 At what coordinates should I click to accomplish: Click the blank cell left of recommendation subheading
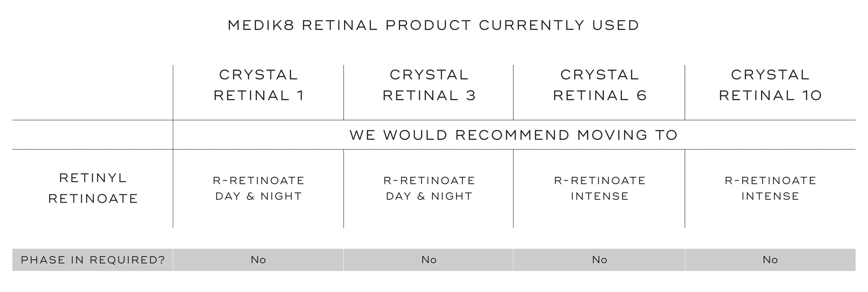93,135
